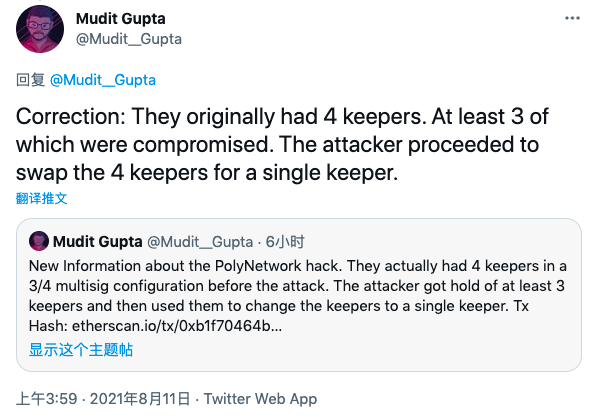
Task: Click the small avatar in quoted tweet
Action: point(39,241)
